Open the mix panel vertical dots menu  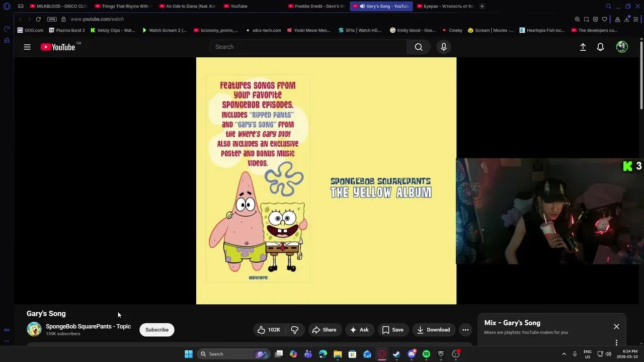coord(616,342)
